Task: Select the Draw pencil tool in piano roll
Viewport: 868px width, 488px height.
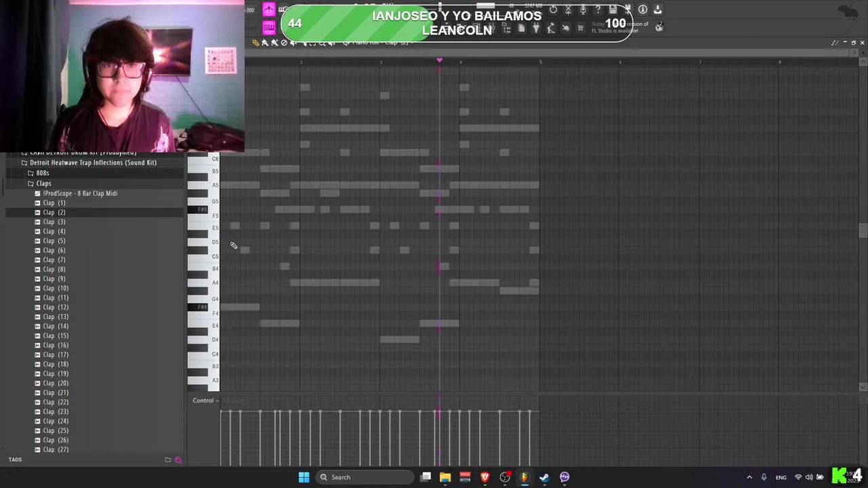Action: [x=256, y=43]
